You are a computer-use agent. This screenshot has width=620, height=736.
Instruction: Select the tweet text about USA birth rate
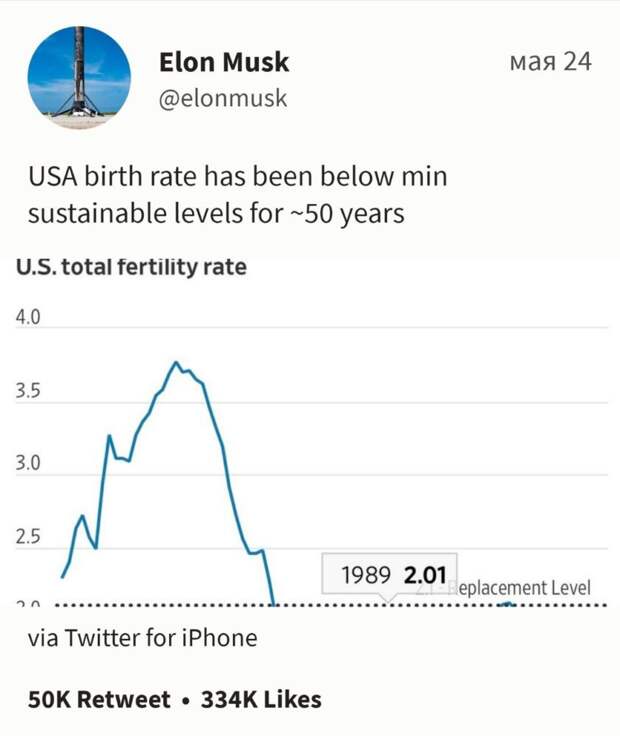pyautogui.click(x=237, y=194)
